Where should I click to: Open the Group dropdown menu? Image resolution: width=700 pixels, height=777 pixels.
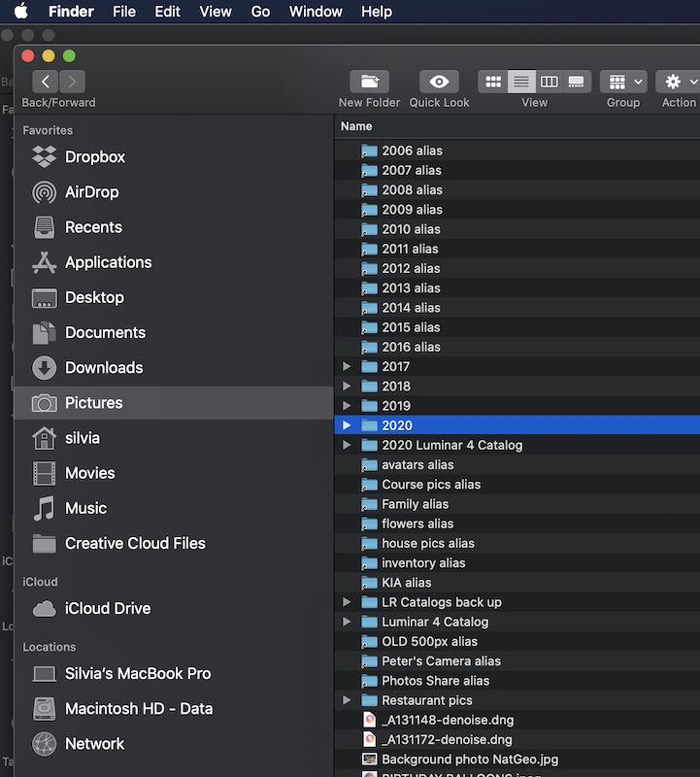click(x=622, y=83)
